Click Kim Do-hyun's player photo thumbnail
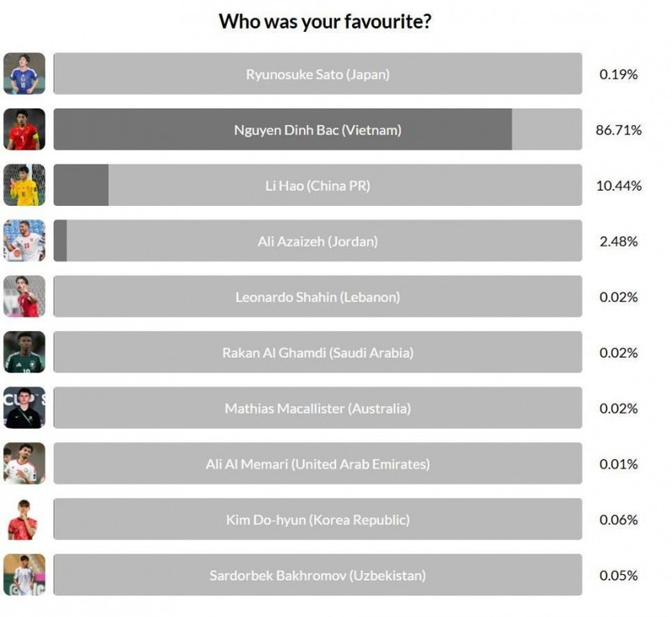Image resolution: width=672 pixels, height=617 pixels. tap(24, 519)
